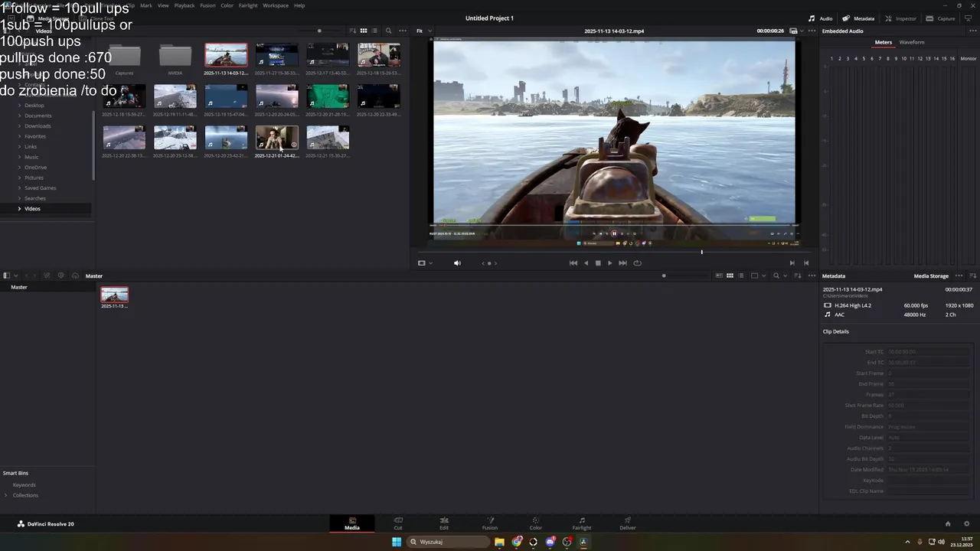Open viewer options menu (three dots)

[x=811, y=31]
